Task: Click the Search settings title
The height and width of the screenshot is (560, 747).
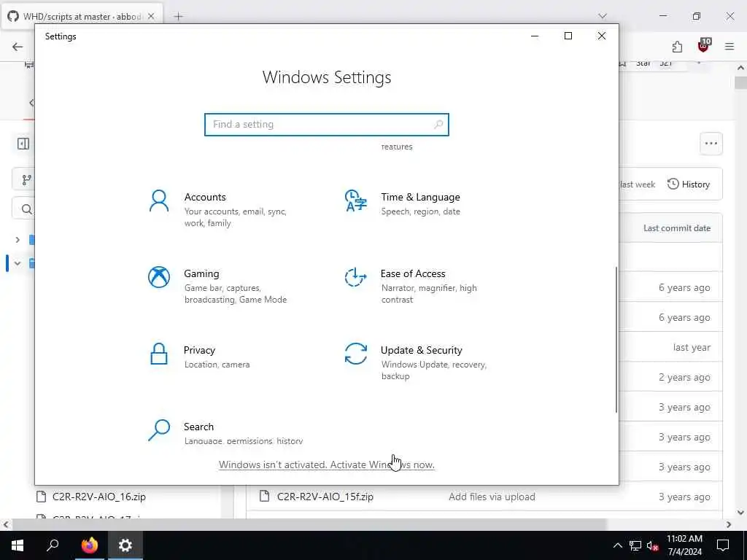Action: [198, 427]
